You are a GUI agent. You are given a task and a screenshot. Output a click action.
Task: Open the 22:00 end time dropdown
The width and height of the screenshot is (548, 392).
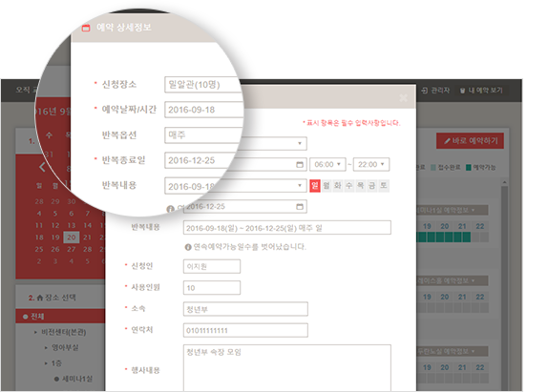(371, 164)
